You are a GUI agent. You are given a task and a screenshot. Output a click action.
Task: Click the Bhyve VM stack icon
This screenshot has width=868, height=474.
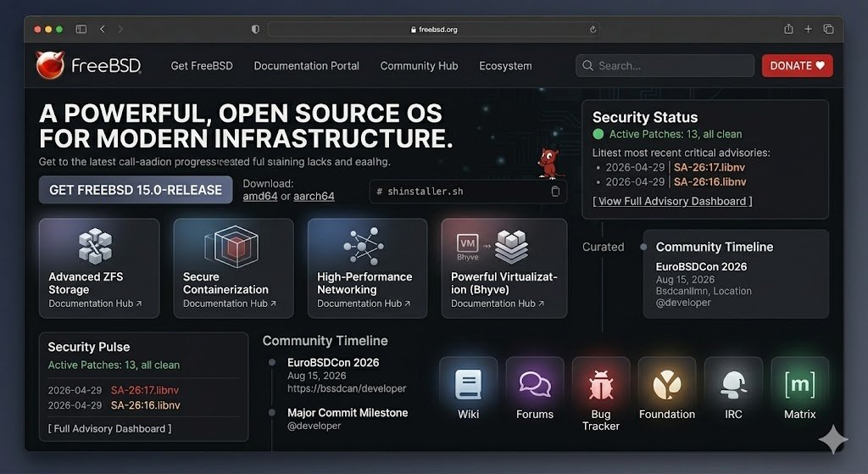(x=492, y=246)
